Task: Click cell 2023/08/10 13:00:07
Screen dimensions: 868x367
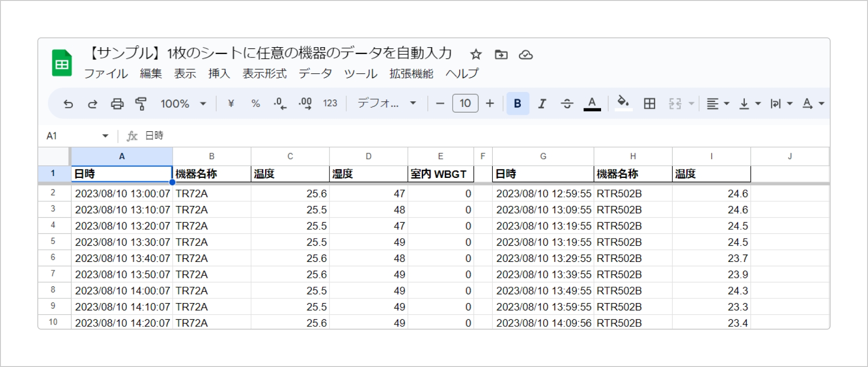Action: click(x=122, y=193)
